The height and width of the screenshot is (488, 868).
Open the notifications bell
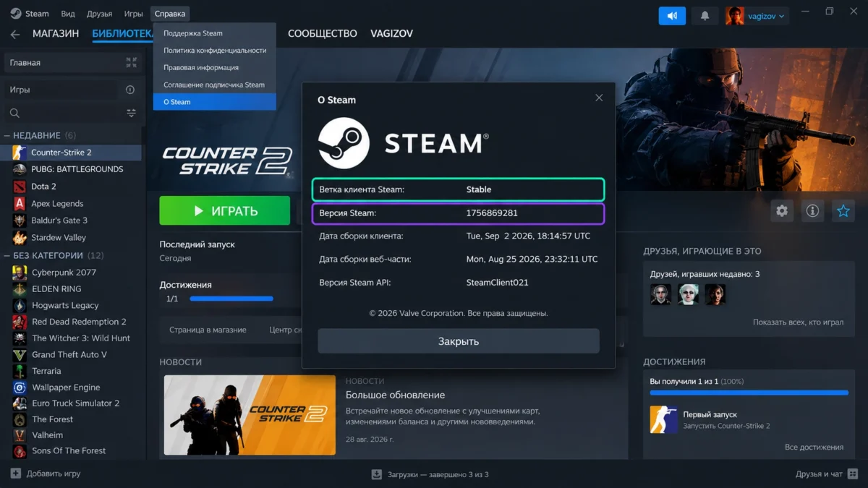coord(705,15)
